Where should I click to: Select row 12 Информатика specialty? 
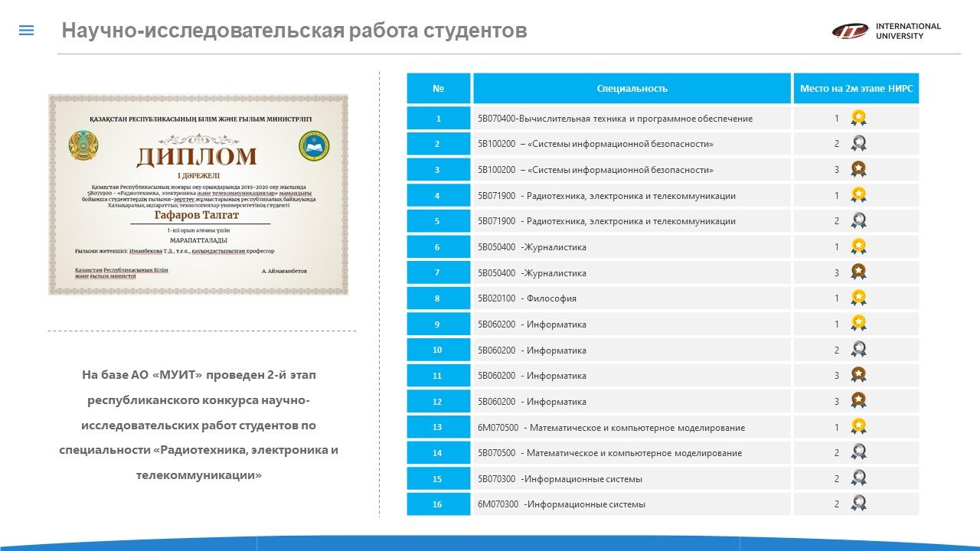coord(632,401)
